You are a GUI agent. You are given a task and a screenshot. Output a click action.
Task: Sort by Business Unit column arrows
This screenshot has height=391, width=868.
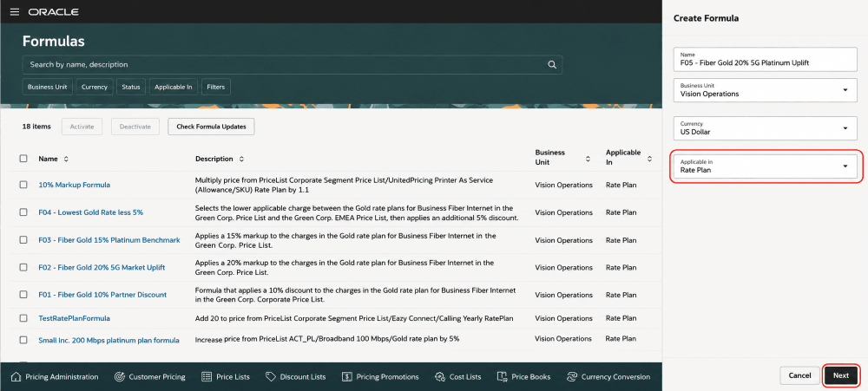pos(588,159)
